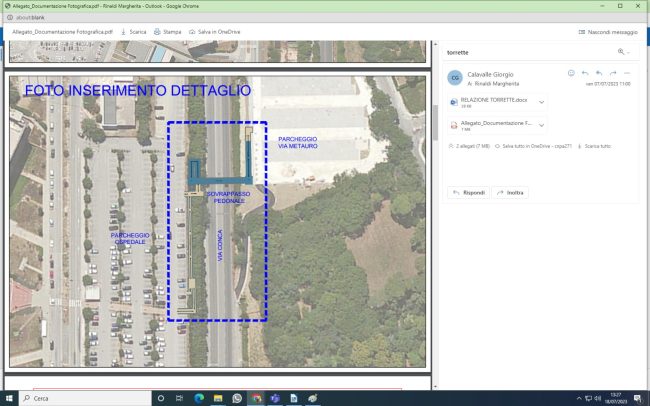Click the Reply arrow icon in message header
Screen dimensions: 650x406
pyautogui.click(x=585, y=73)
